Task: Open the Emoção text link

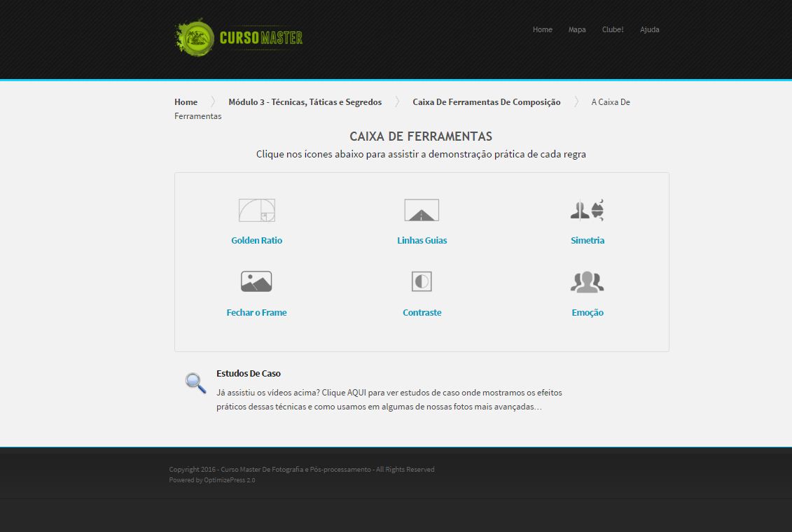Action: [587, 313]
